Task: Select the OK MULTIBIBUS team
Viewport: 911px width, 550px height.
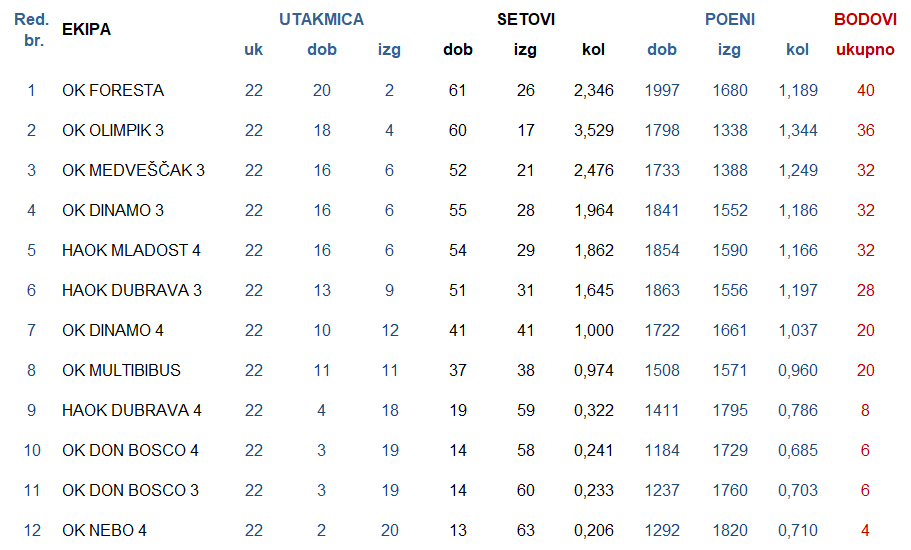Action: (x=121, y=371)
